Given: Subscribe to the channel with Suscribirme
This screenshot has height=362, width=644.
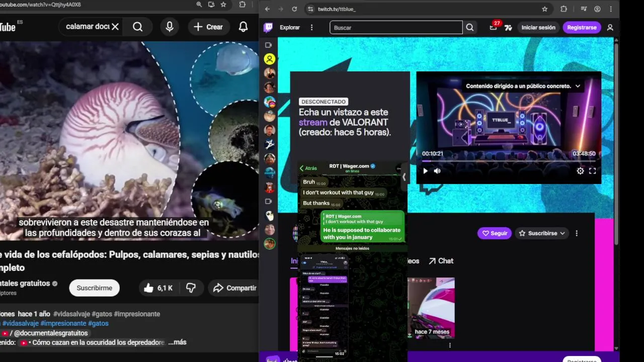Looking at the screenshot, I should 95,288.
